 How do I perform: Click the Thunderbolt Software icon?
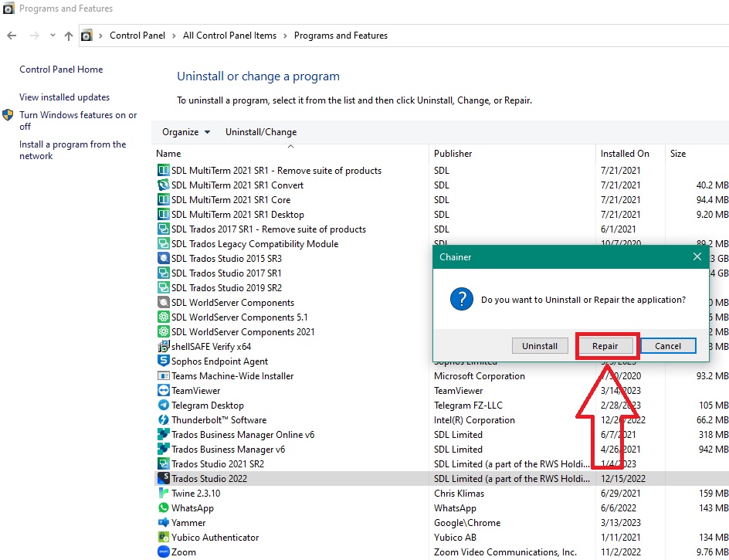pyautogui.click(x=163, y=419)
